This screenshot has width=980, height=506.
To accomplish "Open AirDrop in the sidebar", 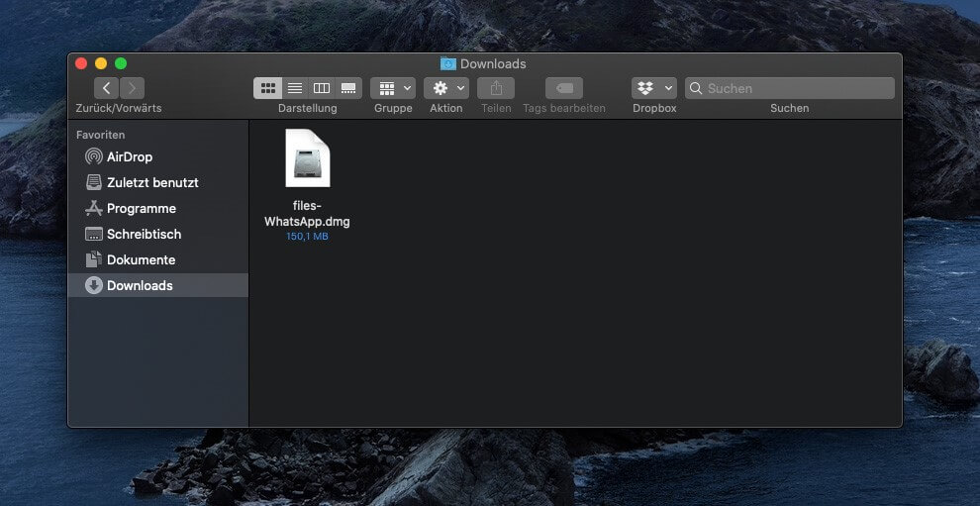I will [x=157, y=156].
